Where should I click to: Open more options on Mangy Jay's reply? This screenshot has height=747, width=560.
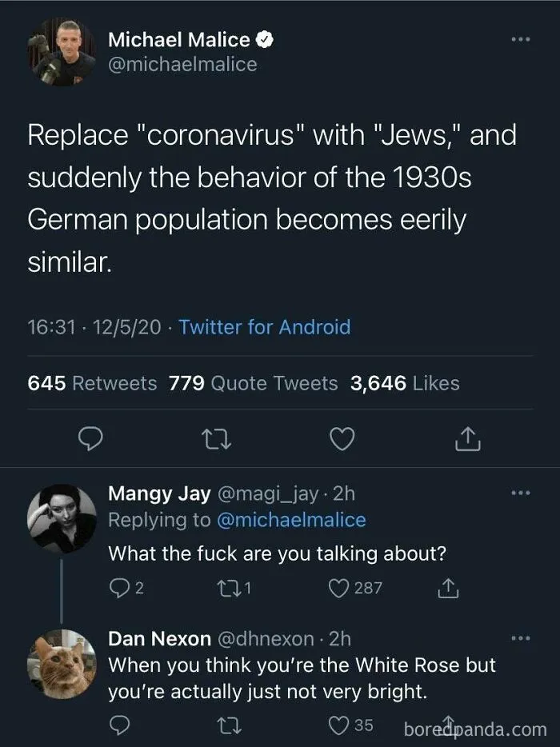(x=521, y=493)
